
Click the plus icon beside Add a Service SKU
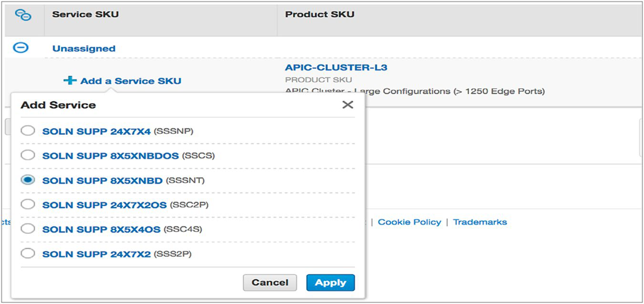(70, 81)
